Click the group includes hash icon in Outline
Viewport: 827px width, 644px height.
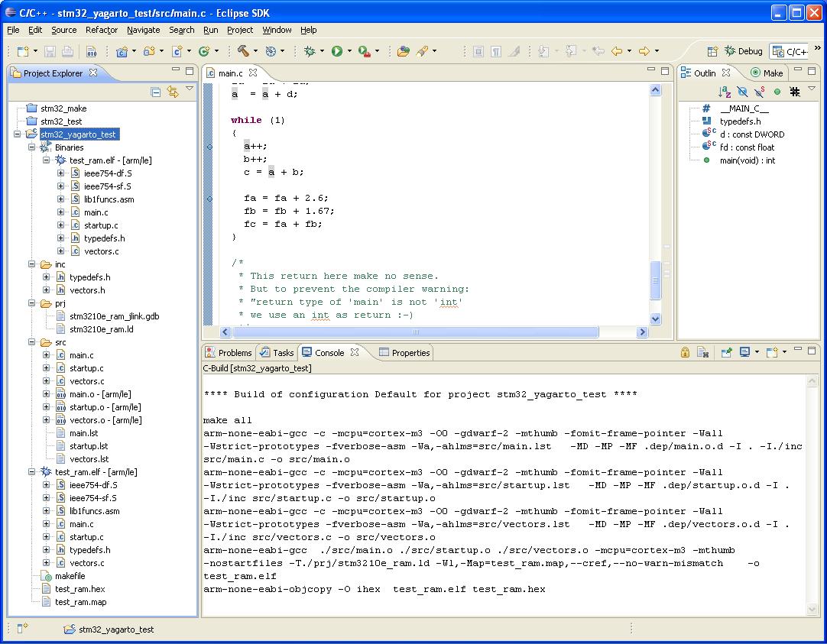[795, 92]
